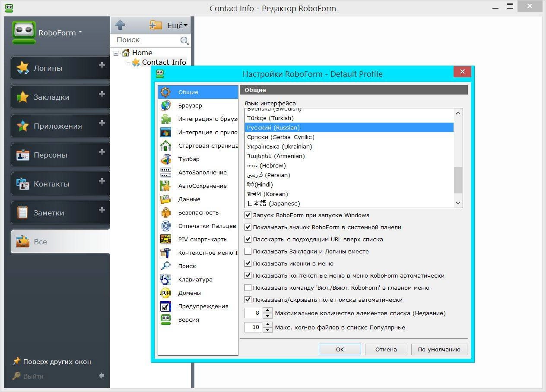Select the Клавиатура settings icon

[x=165, y=279]
